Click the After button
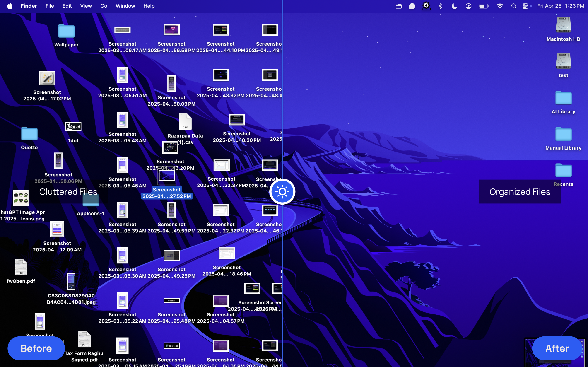This screenshot has height=367, width=588. pos(557,348)
